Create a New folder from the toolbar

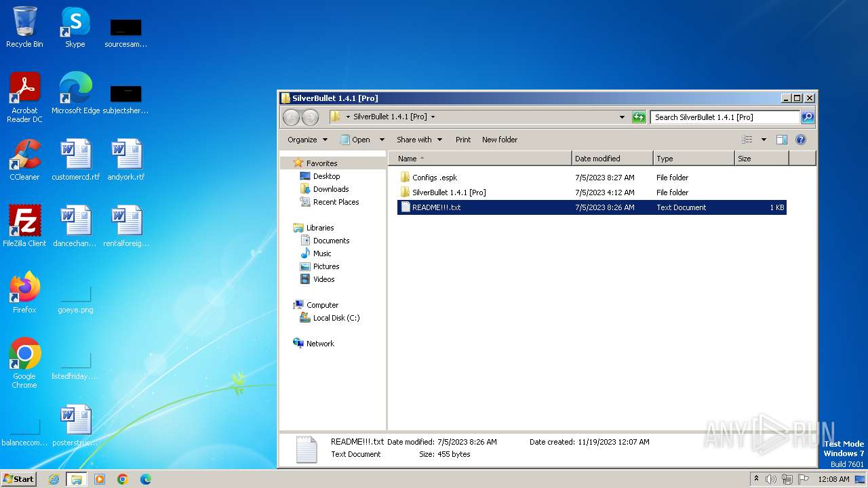coord(499,140)
